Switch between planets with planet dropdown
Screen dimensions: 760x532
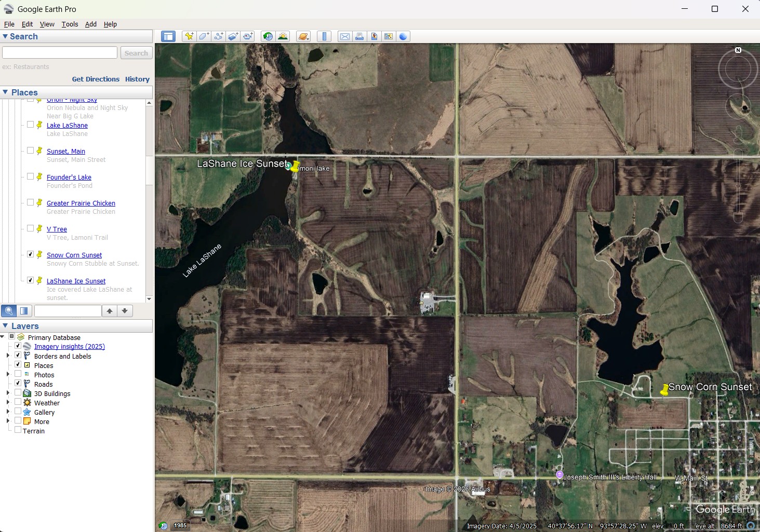[304, 36]
